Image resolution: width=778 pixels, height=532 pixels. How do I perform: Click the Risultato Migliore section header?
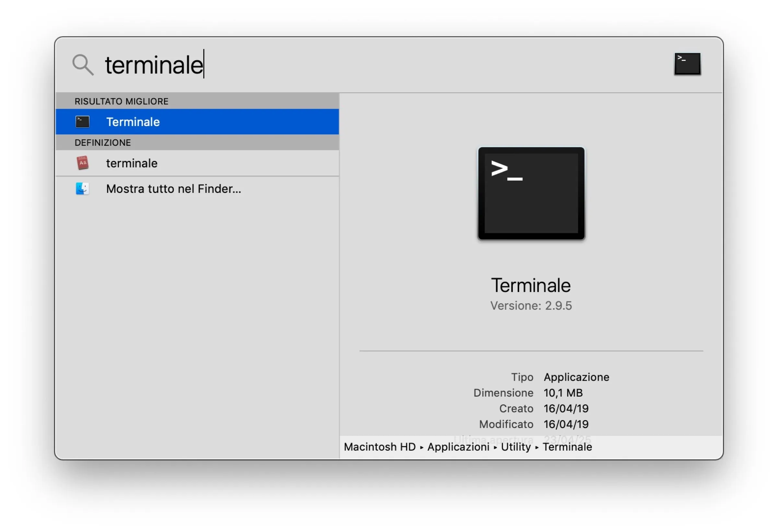pyautogui.click(x=121, y=101)
